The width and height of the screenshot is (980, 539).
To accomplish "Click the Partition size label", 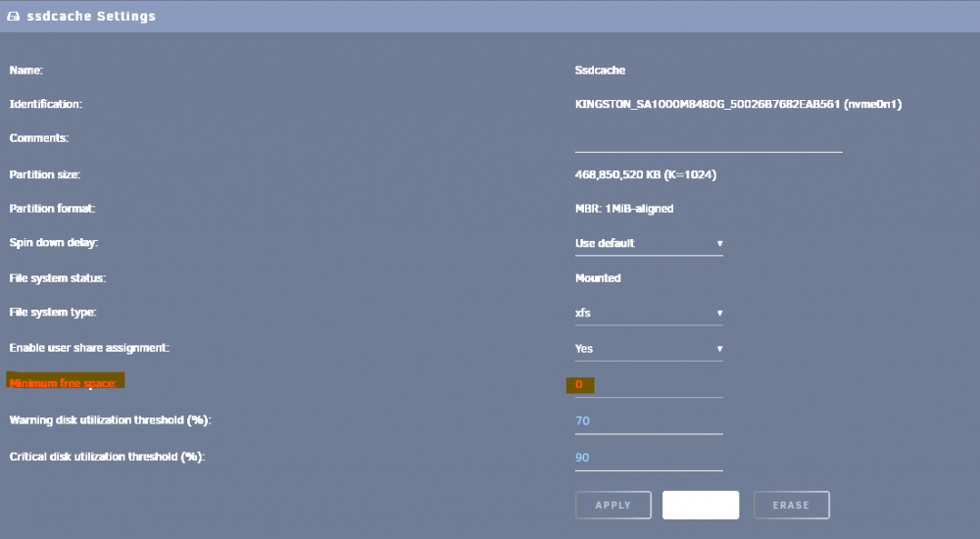I will click(45, 174).
